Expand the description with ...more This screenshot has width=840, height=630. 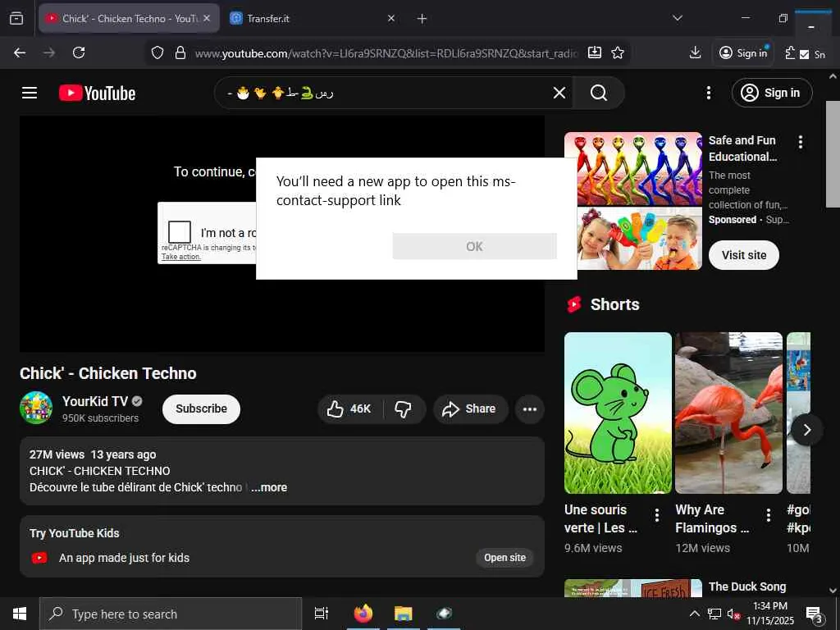269,487
